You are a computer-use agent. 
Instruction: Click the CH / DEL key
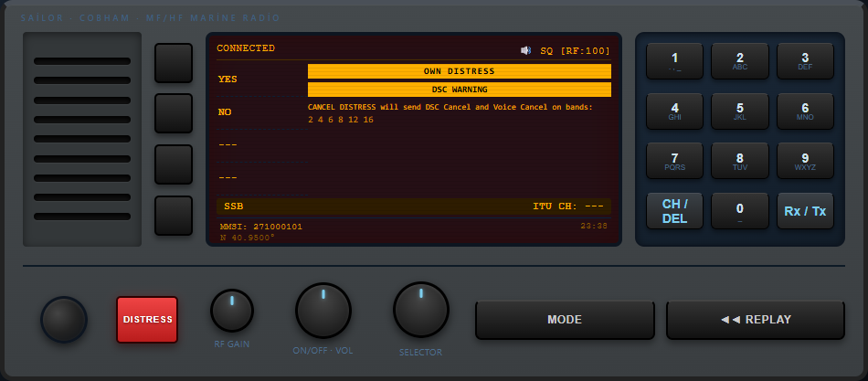(675, 211)
